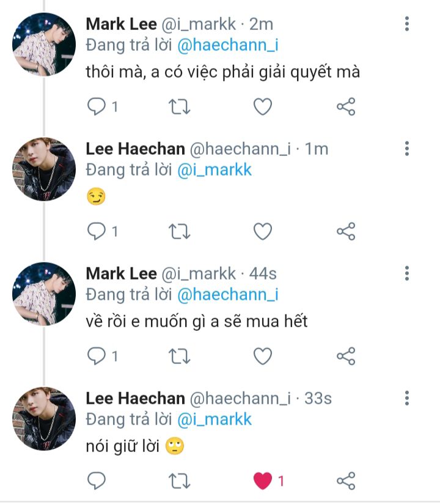Open @haechann_i mention in first tweet
The image size is (440, 504).
coord(227,45)
